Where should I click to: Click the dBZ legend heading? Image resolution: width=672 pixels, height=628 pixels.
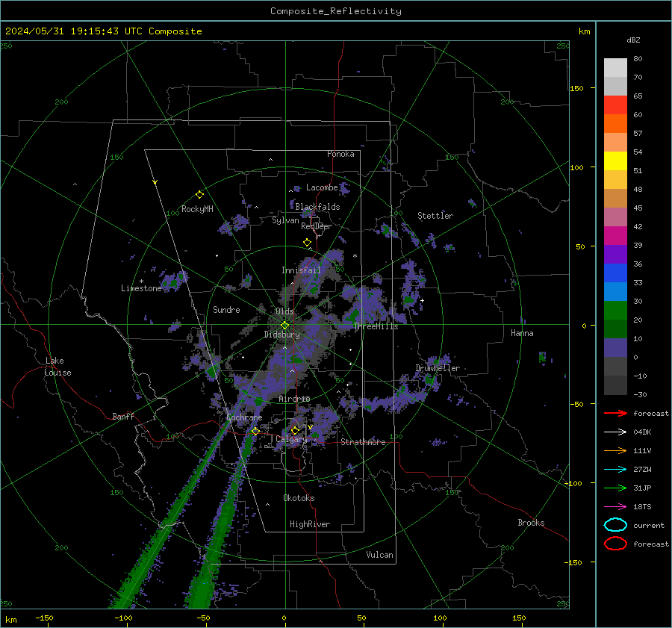pyautogui.click(x=633, y=40)
